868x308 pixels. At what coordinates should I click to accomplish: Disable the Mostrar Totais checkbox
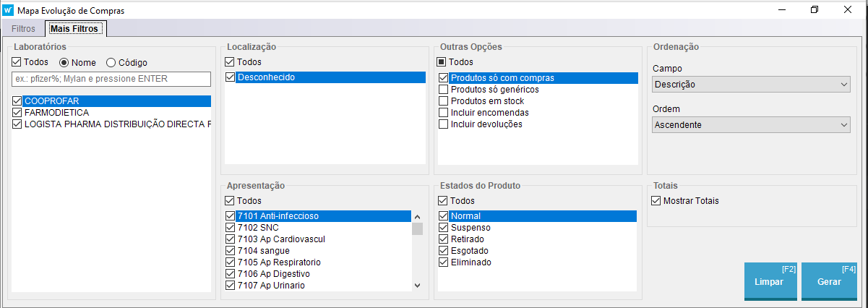(x=656, y=201)
